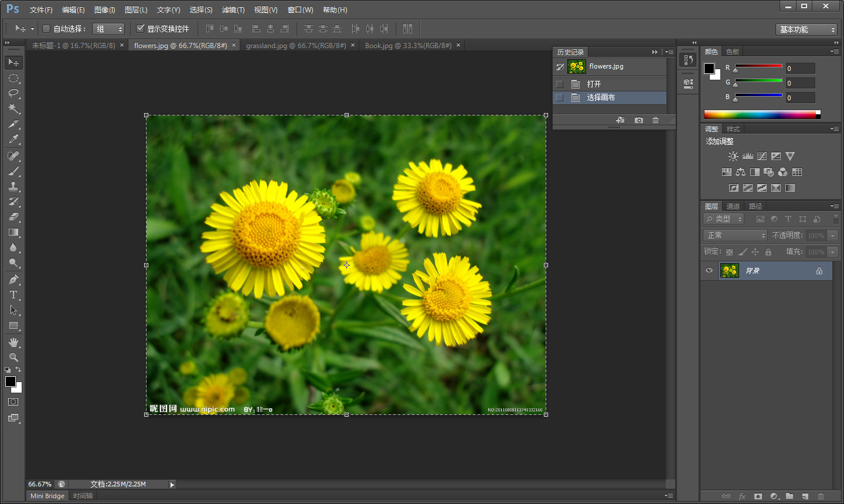844x504 pixels.
Task: Enable the Auto-Select checkbox
Action: click(46, 29)
